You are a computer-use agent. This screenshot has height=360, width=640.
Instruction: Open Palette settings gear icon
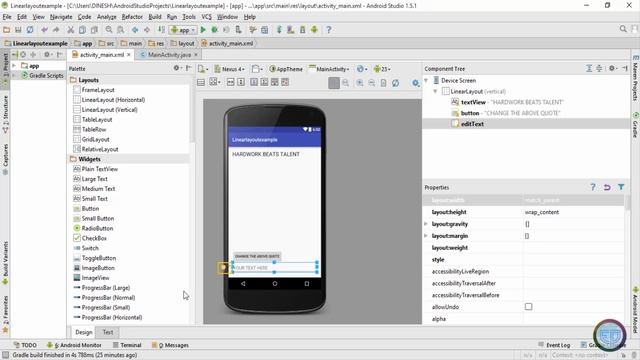coord(177,68)
